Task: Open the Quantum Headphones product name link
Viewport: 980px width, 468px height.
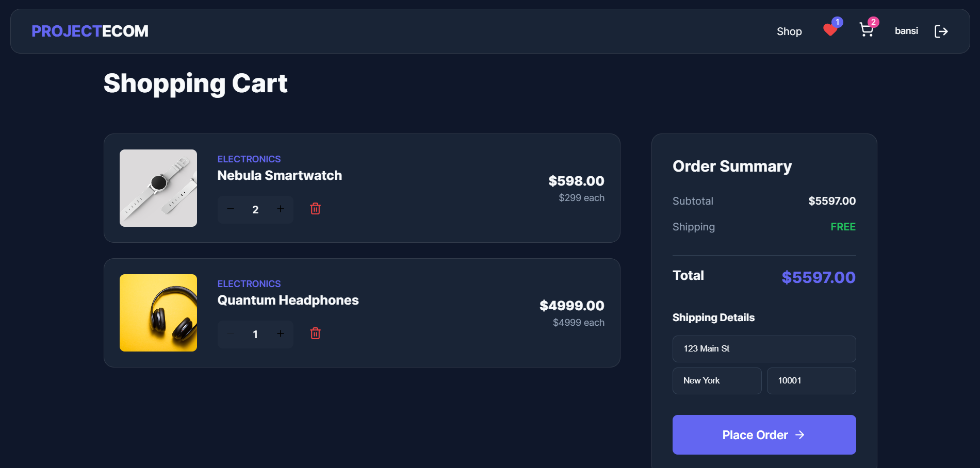Action: tap(287, 300)
